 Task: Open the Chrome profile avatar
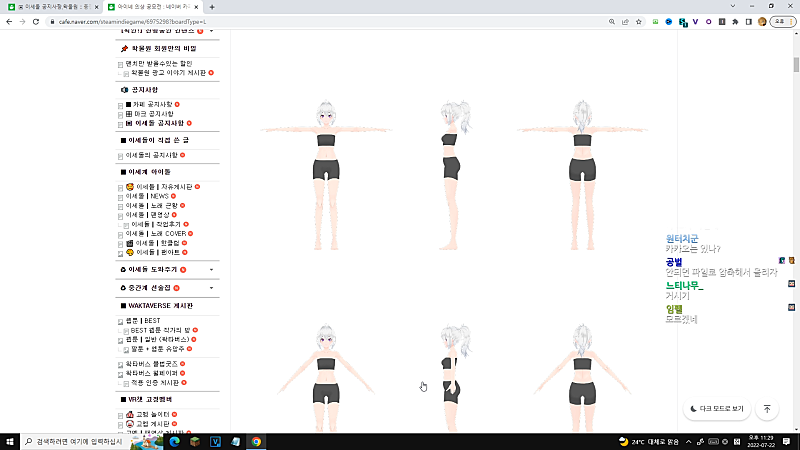click(x=763, y=21)
